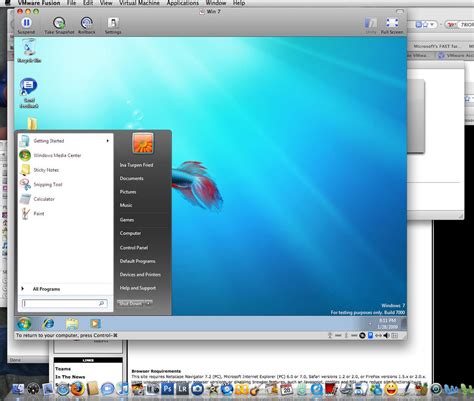
Task: Open Windows Explorer from the taskbar
Action: 72,324
